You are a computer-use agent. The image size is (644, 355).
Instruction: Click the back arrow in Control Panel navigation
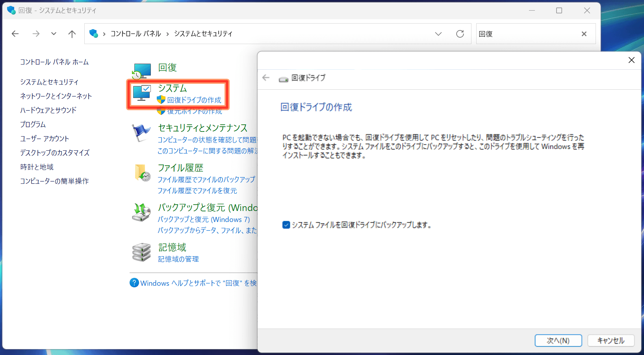tap(15, 34)
